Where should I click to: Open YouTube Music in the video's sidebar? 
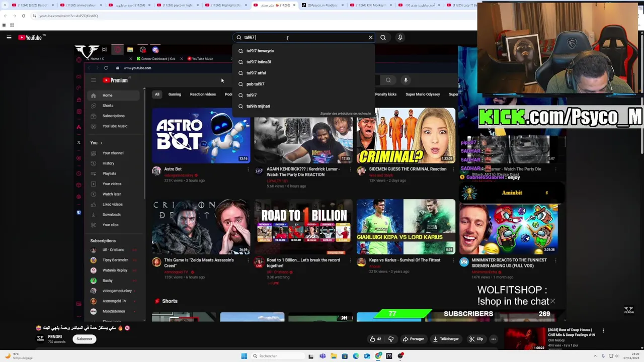[115, 126]
